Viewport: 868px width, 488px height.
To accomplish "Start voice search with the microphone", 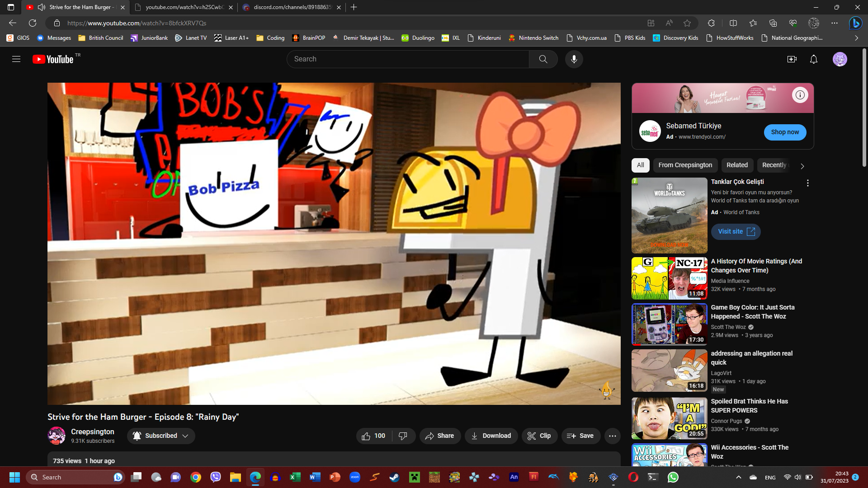I will point(574,59).
